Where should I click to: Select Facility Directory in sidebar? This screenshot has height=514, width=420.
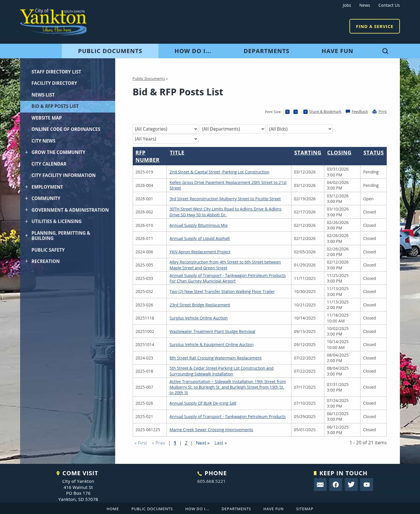tap(54, 83)
